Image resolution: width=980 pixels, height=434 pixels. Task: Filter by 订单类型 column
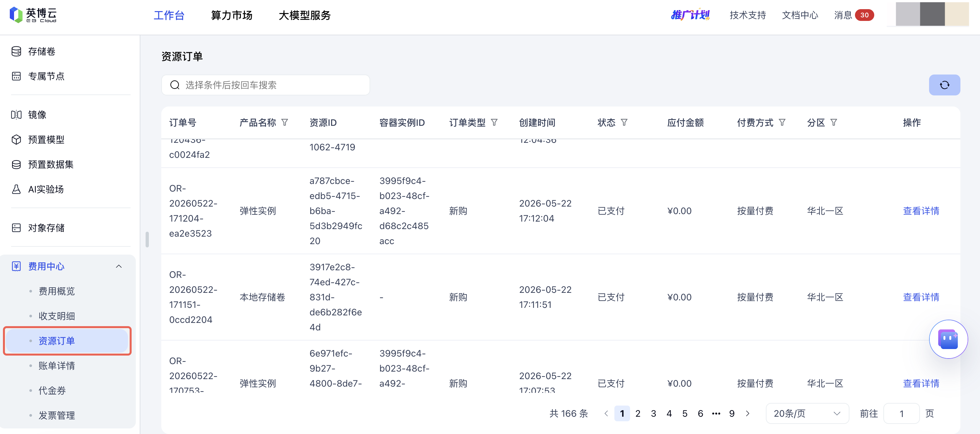[x=494, y=123]
